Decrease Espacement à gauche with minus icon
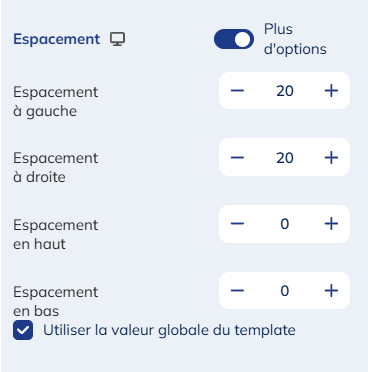Viewport: 368px width, 372px height. coord(237,91)
